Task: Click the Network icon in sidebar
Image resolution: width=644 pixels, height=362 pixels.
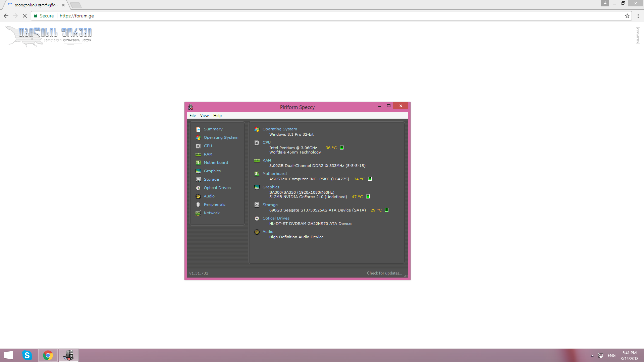Action: pos(198,213)
